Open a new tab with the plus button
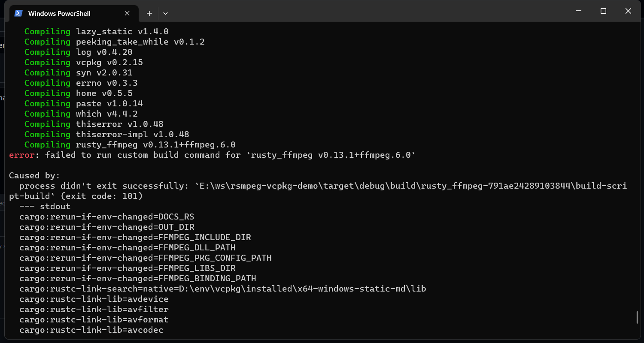The width and height of the screenshot is (644, 343). pyautogui.click(x=149, y=13)
